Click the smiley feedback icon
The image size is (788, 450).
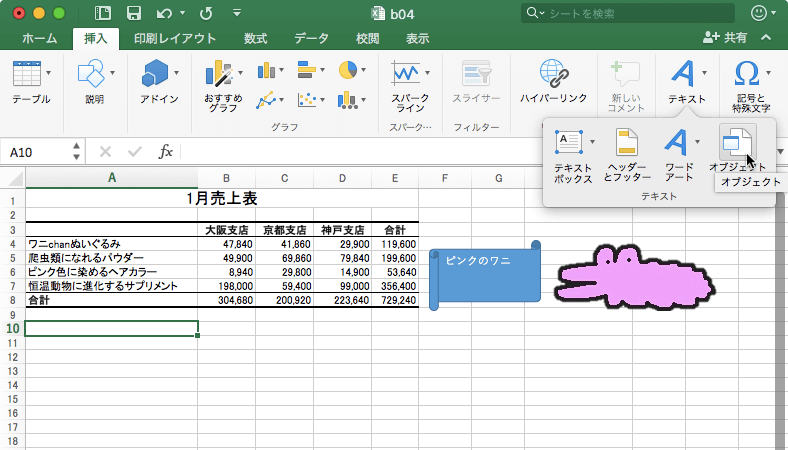759,13
